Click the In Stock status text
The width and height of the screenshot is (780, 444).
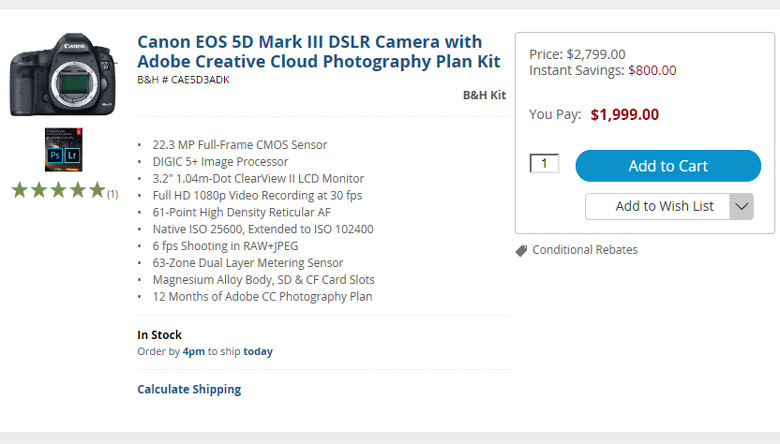[159, 335]
